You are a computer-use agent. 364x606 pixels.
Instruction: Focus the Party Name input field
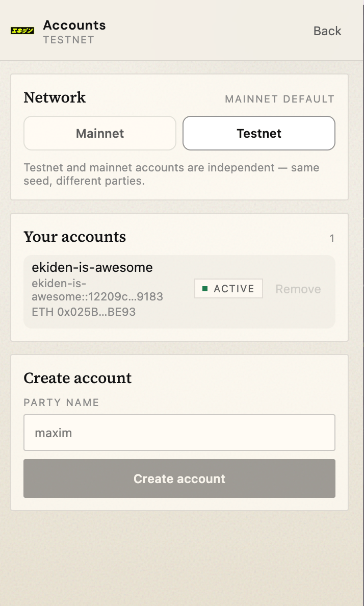pos(179,433)
